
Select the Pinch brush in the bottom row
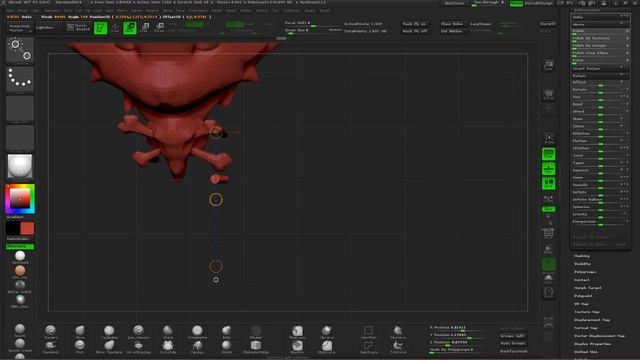tap(80, 347)
